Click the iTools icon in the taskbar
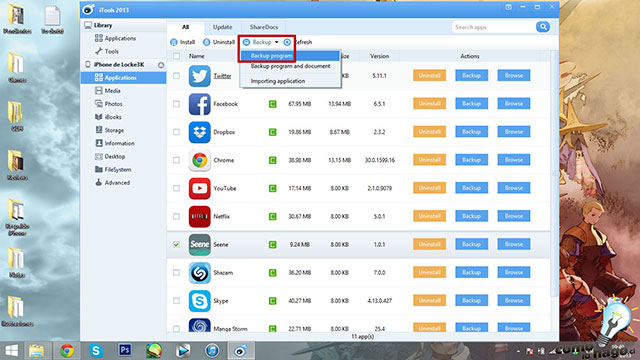 (241, 351)
